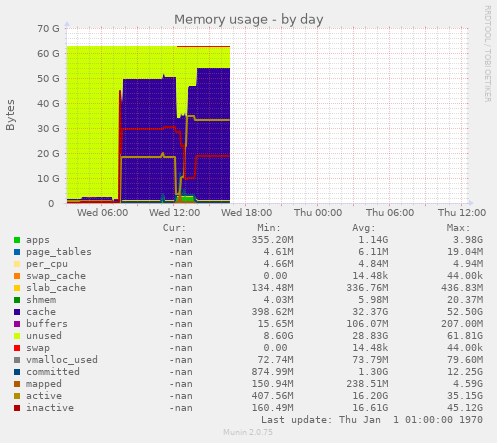The height and width of the screenshot is (443, 497).
Task: Click the active max value 35.15G
Action: [x=465, y=396]
